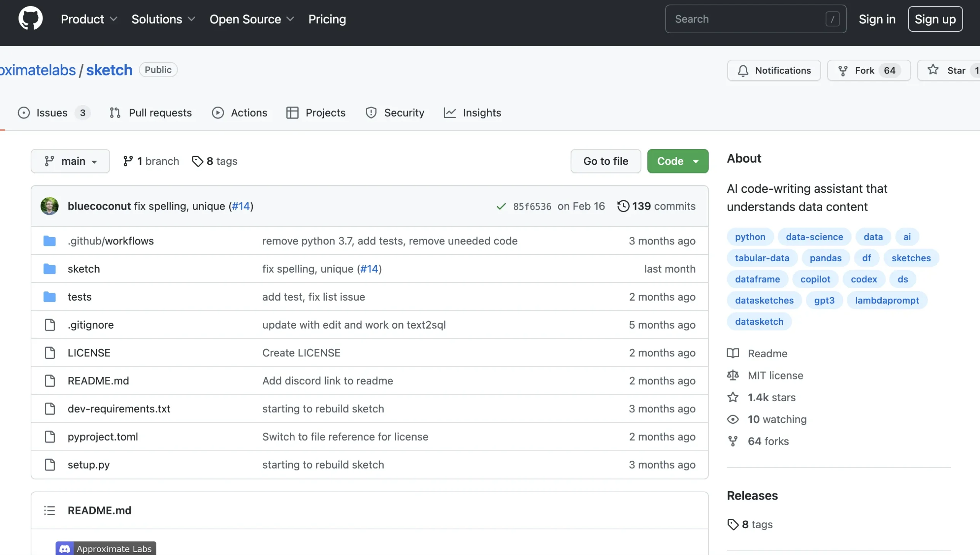980x555 pixels.
Task: Click the bluecoconut avatar thumbnail
Action: click(49, 206)
